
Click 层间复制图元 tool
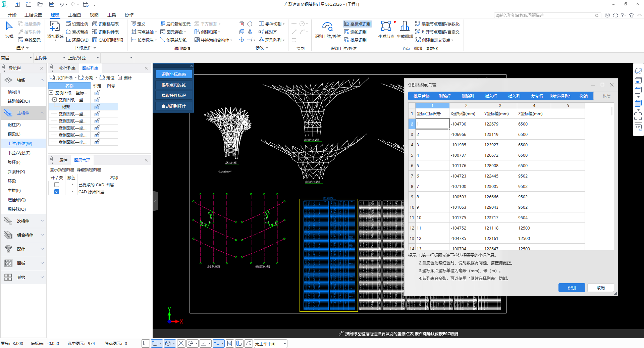click(175, 24)
